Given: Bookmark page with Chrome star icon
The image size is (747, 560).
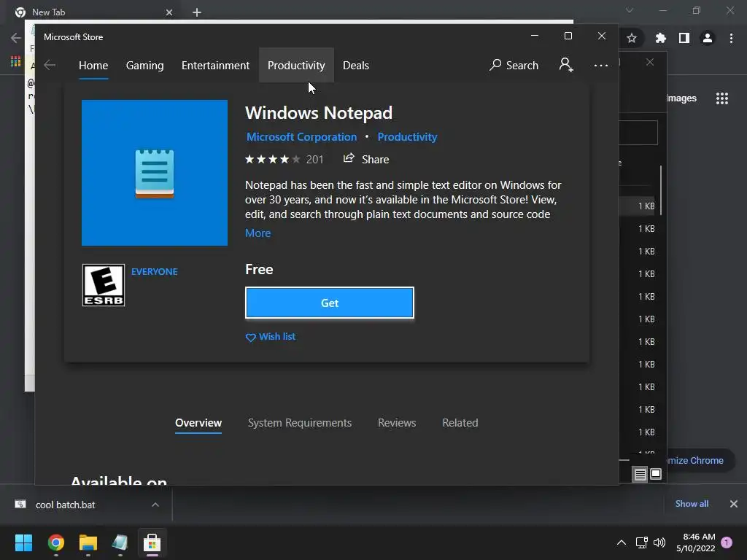Looking at the screenshot, I should 632,38.
